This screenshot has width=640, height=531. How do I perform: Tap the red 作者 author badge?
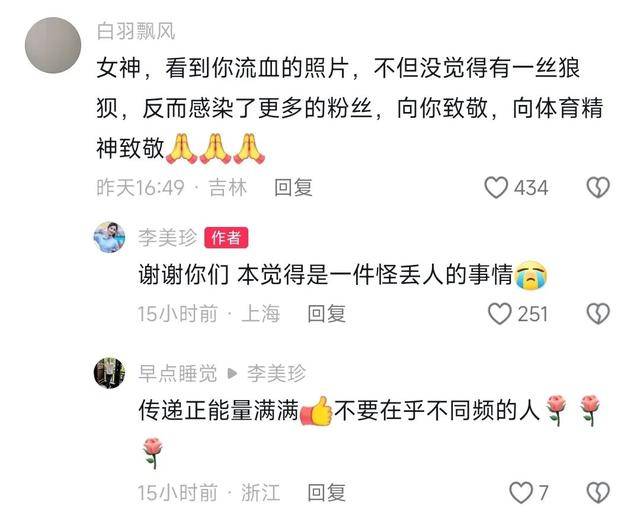pyautogui.click(x=226, y=238)
